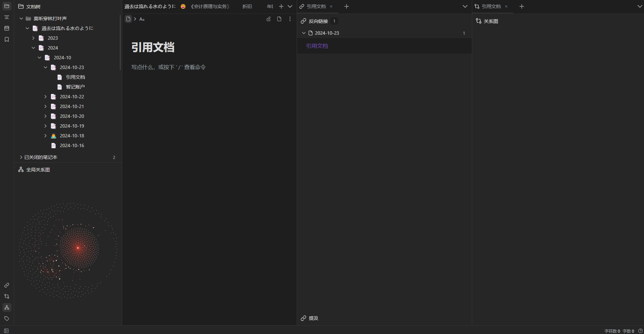Open the 暂记账户 document in tree

(75, 87)
